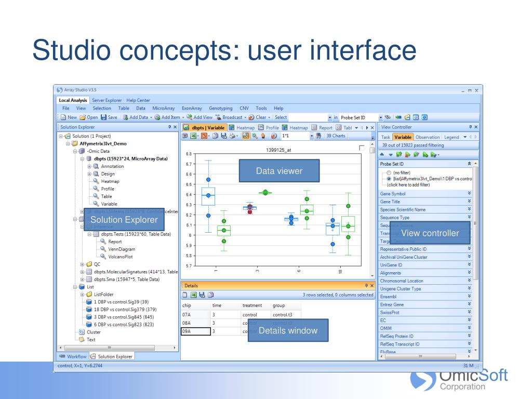
Task: Expand the Chromosomal Location filter section
Action: [469, 281]
